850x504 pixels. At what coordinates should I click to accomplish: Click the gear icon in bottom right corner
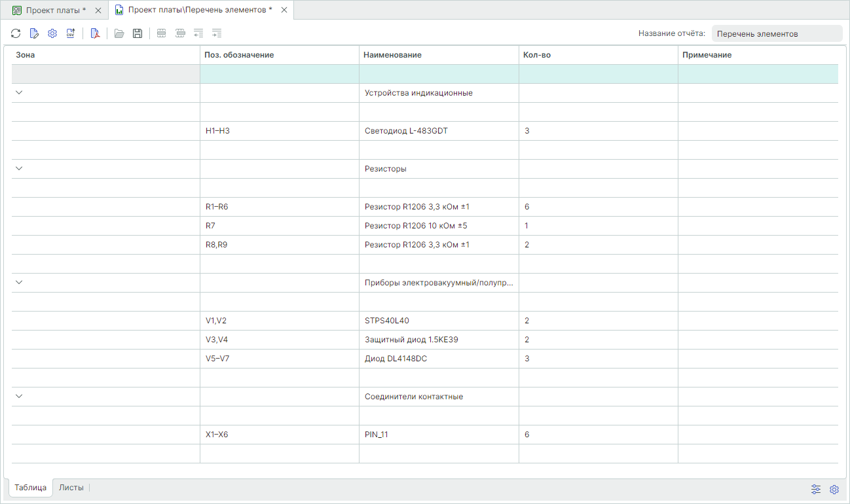pyautogui.click(x=834, y=489)
